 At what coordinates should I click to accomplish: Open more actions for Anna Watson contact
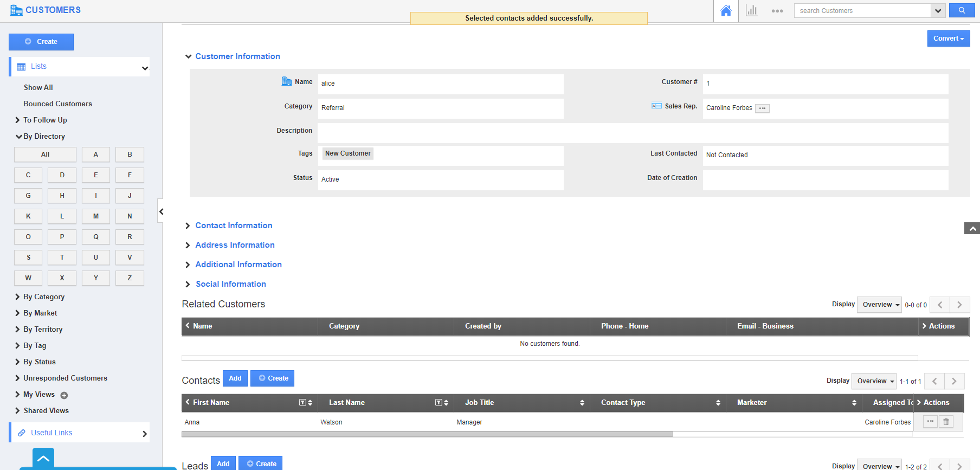click(x=930, y=422)
